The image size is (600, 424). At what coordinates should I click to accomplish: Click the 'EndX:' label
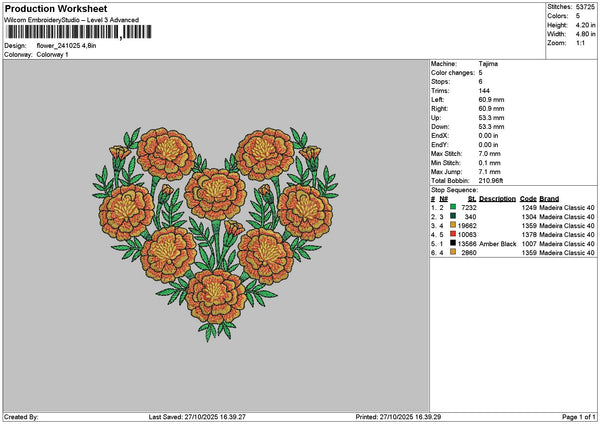pyautogui.click(x=439, y=136)
